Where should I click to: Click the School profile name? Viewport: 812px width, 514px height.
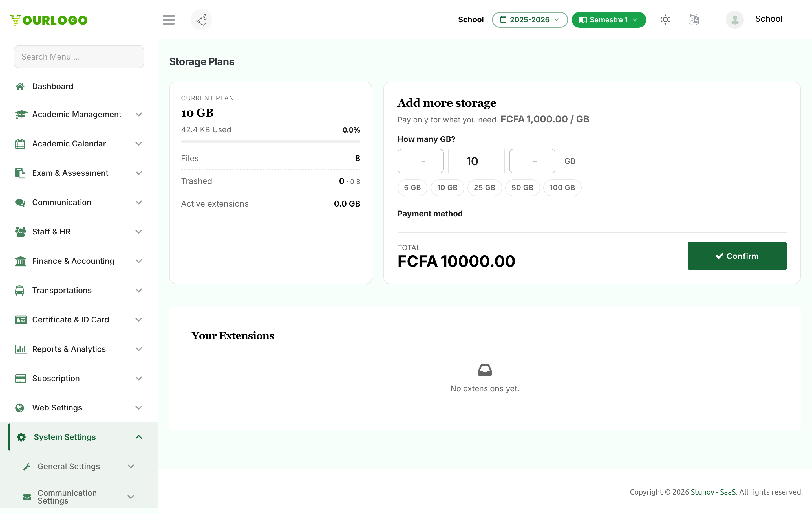pos(769,19)
